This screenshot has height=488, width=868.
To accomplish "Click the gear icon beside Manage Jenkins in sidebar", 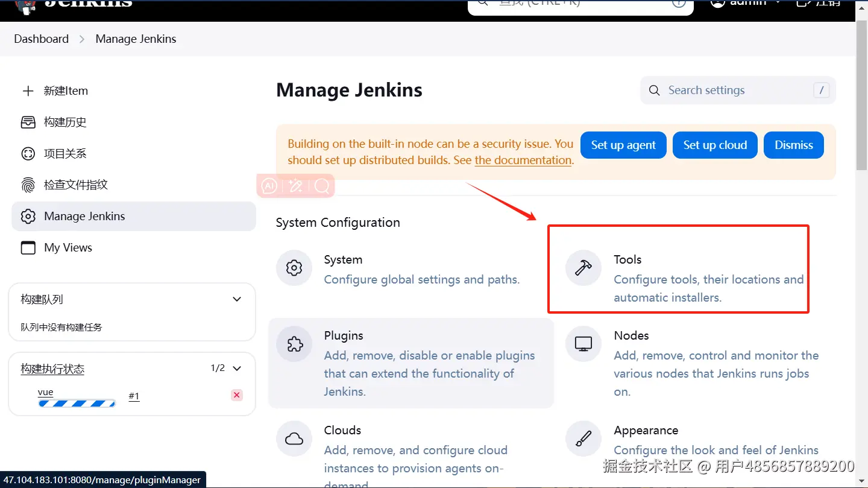I will tap(28, 217).
